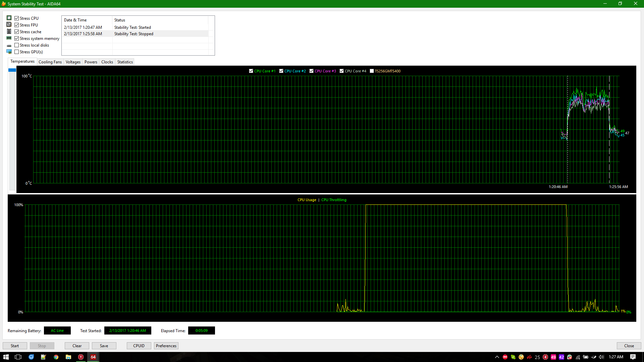The width and height of the screenshot is (644, 362).
Task: Select the Stability Test: Started log row
Action: pos(136,27)
